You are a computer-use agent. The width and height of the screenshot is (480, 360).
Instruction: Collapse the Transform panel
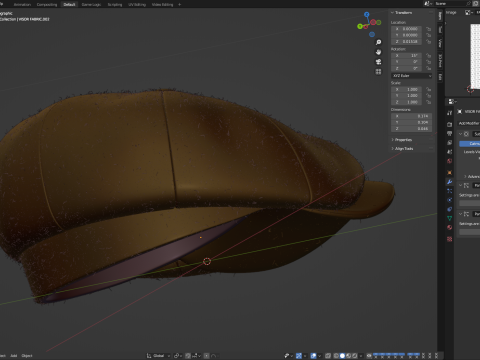402,13
